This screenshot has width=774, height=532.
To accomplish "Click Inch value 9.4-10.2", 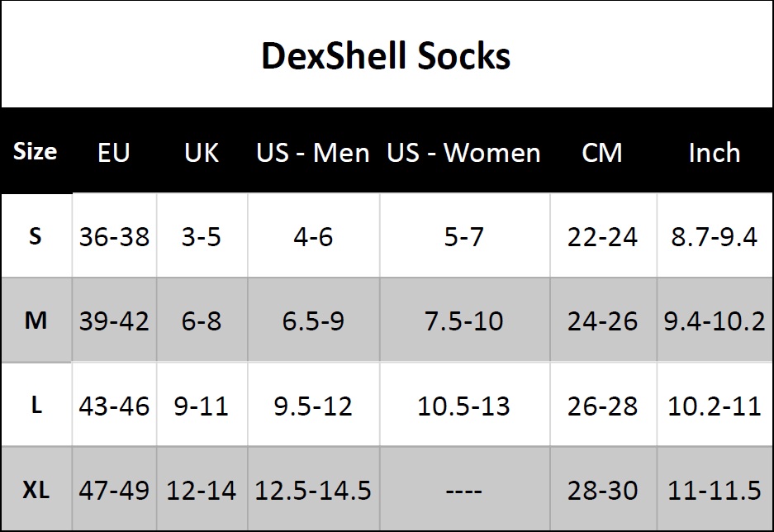I will [x=715, y=321].
